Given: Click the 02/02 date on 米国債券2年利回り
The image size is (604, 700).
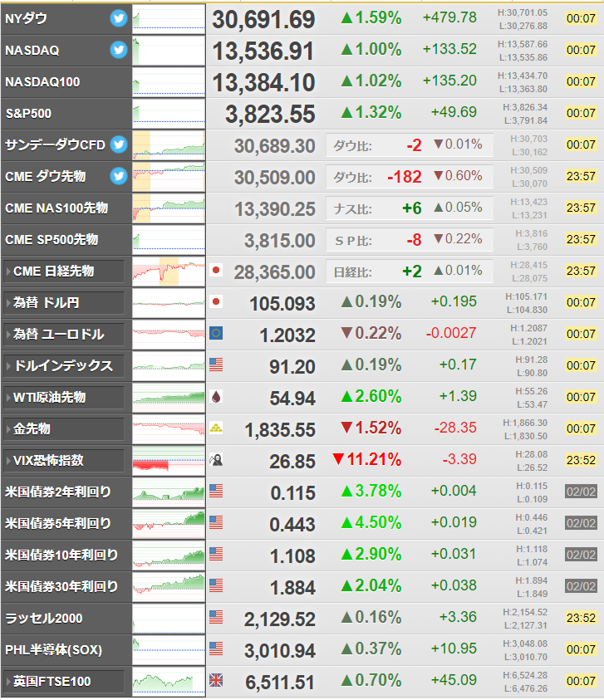Looking at the screenshot, I should click(x=581, y=492).
